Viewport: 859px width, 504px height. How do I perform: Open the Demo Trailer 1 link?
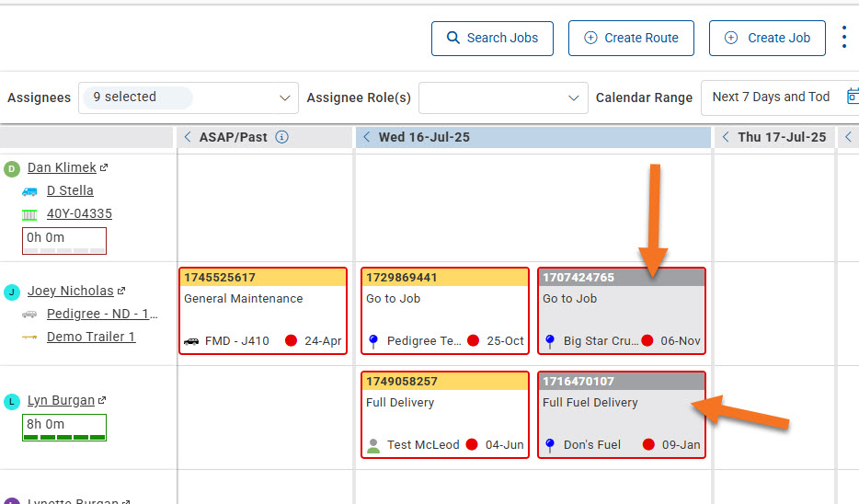tap(91, 337)
